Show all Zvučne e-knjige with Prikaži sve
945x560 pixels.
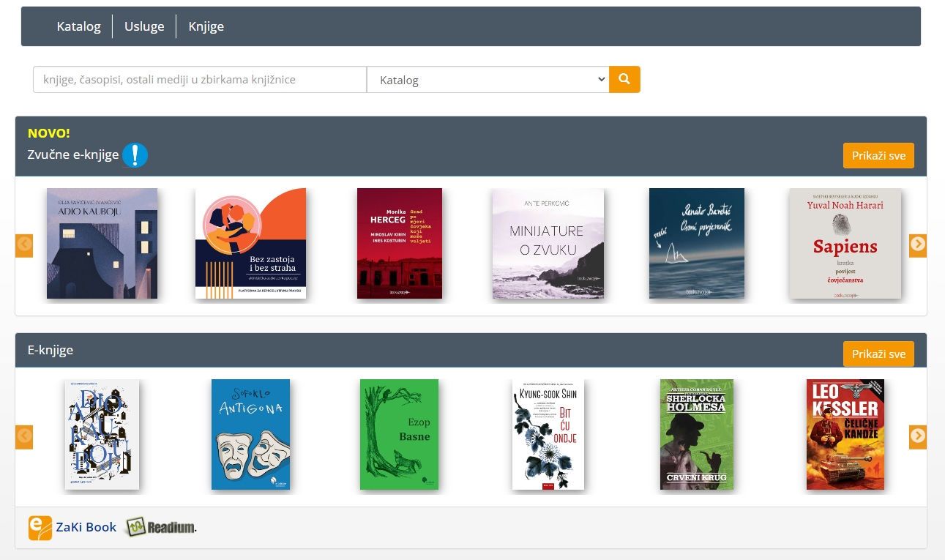point(878,156)
